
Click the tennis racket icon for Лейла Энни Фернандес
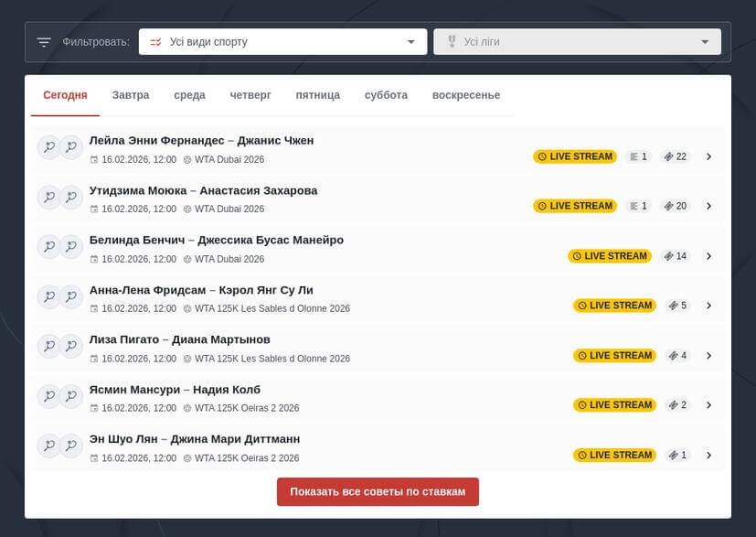pyautogui.click(x=48, y=147)
